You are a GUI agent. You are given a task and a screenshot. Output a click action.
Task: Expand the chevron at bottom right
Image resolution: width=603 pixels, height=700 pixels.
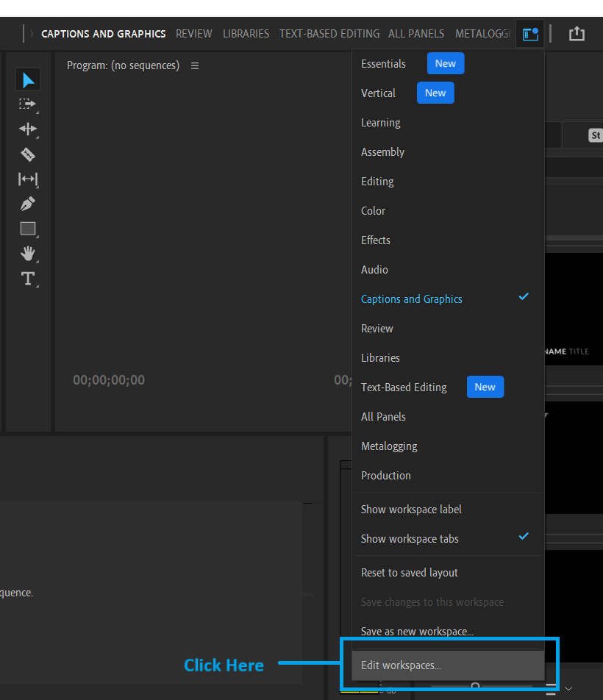click(568, 690)
